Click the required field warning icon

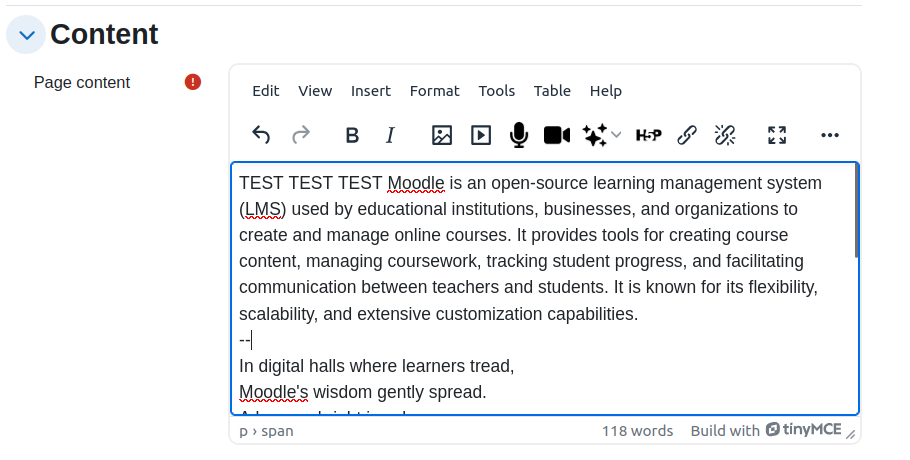(x=193, y=82)
